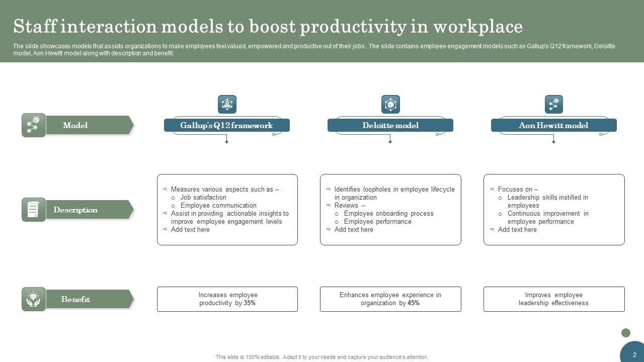Click the page number 2 badge
Image resolution: width=644 pixels, height=362 pixels.
(x=634, y=353)
